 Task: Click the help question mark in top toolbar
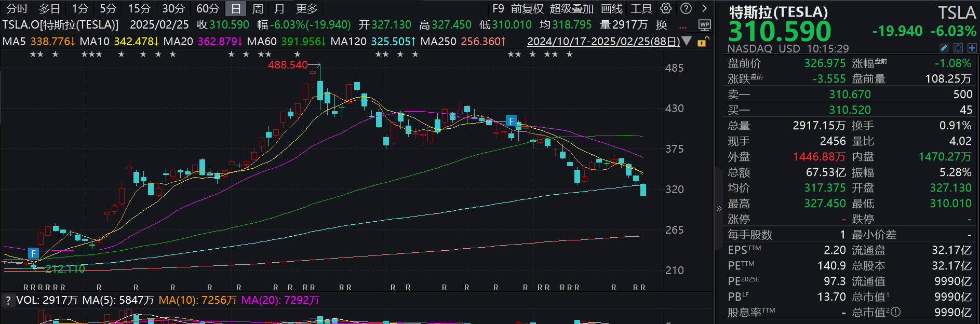pos(686,8)
